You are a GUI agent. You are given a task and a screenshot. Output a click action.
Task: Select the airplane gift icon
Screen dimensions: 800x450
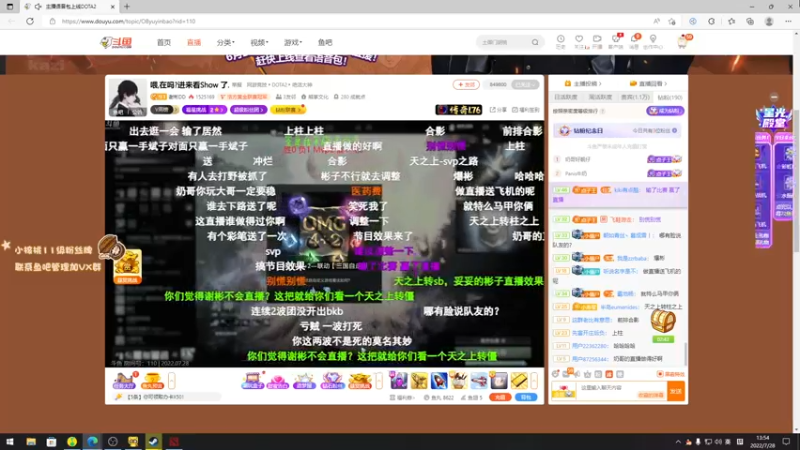479,381
